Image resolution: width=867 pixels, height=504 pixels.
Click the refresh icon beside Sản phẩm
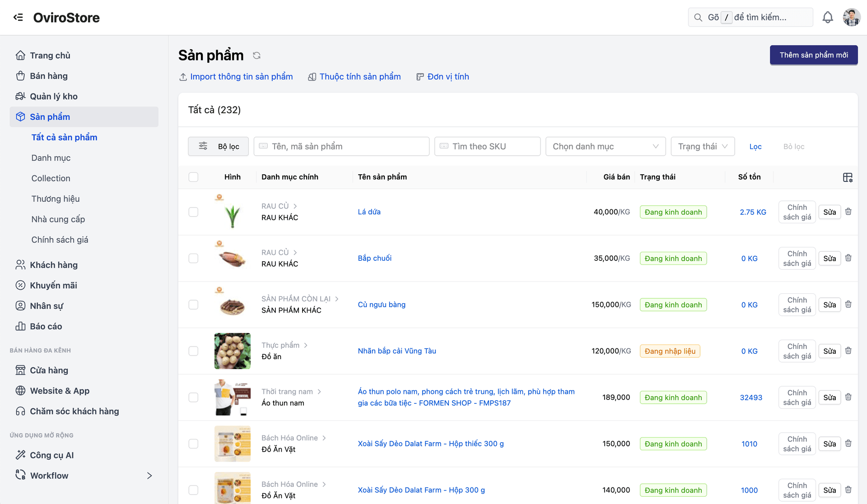[256, 55]
